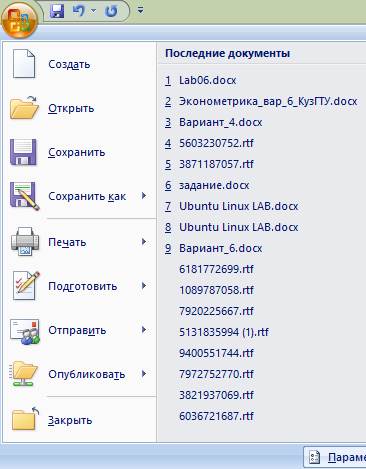
Task: Open the quick access toolbar customize dropdown
Action: pyautogui.click(x=141, y=11)
